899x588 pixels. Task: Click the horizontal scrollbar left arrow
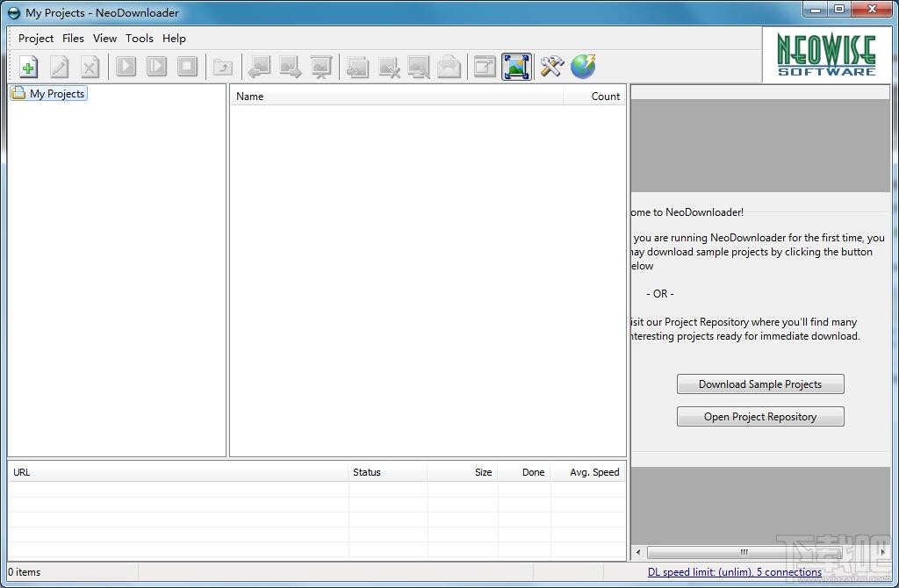[x=638, y=553]
